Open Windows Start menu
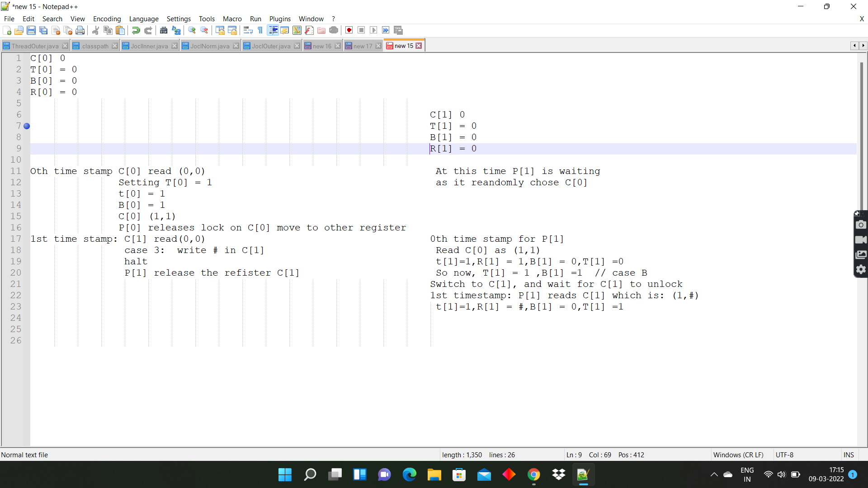868x488 pixels. tap(285, 474)
